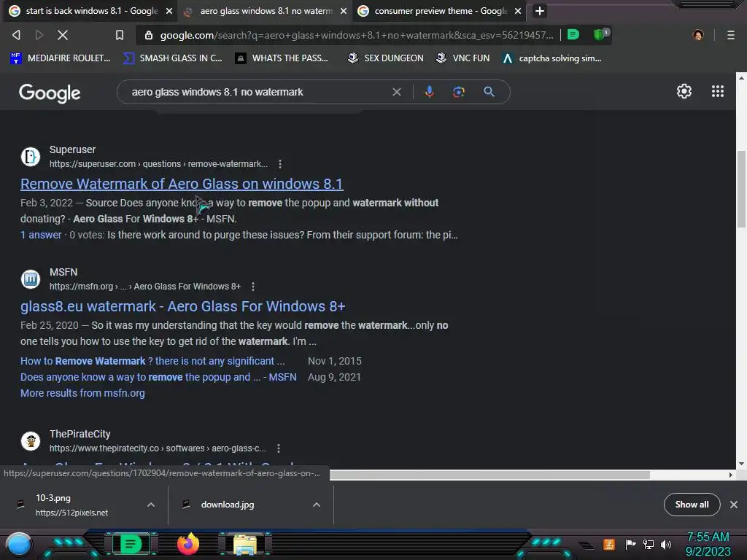Open the Action Center flag icon

(630, 544)
